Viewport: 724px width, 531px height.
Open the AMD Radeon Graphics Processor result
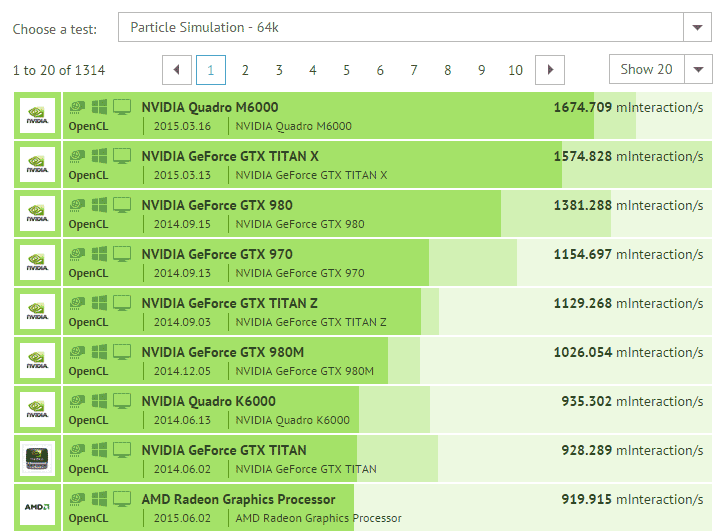[238, 499]
